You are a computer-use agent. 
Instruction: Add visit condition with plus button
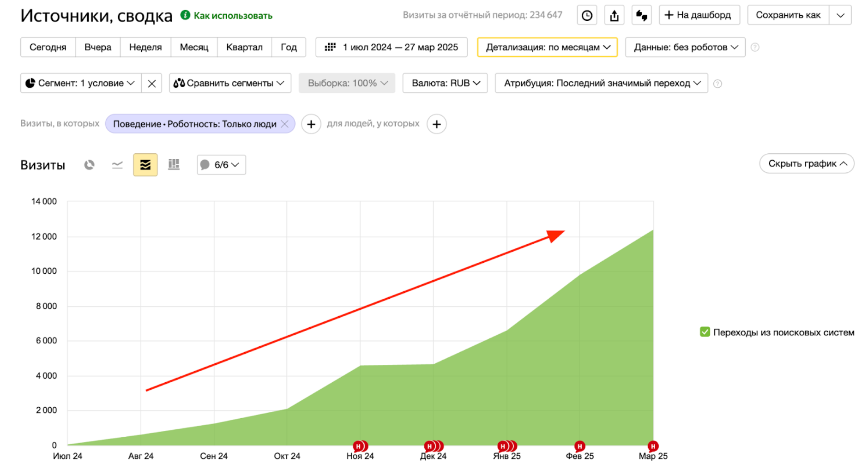[x=311, y=124]
